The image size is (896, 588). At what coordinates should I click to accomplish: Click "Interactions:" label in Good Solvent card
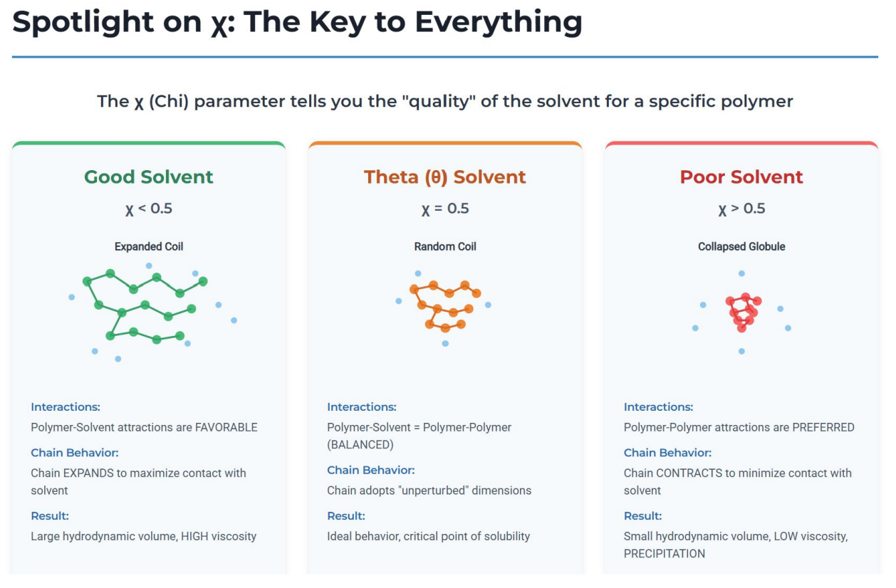pos(66,407)
